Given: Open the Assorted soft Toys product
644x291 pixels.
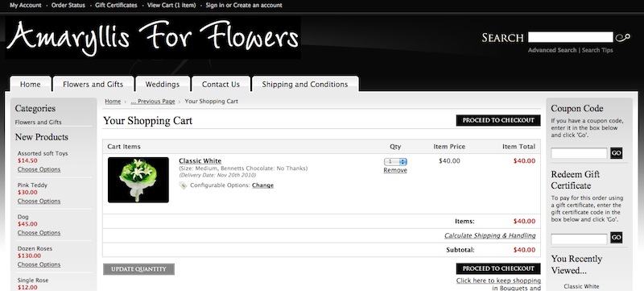Looking at the screenshot, I should (x=43, y=153).
